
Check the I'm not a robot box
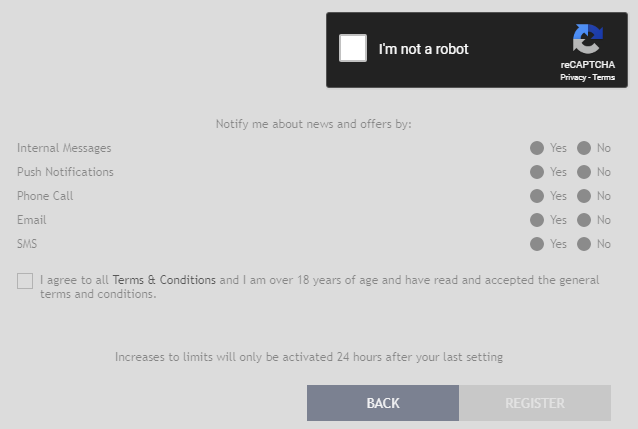point(353,48)
